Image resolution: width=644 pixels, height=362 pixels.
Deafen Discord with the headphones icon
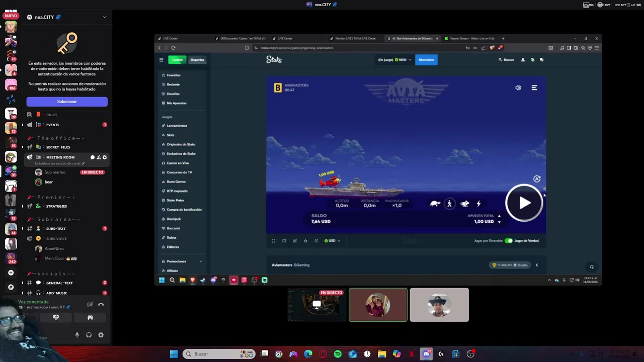[89, 335]
